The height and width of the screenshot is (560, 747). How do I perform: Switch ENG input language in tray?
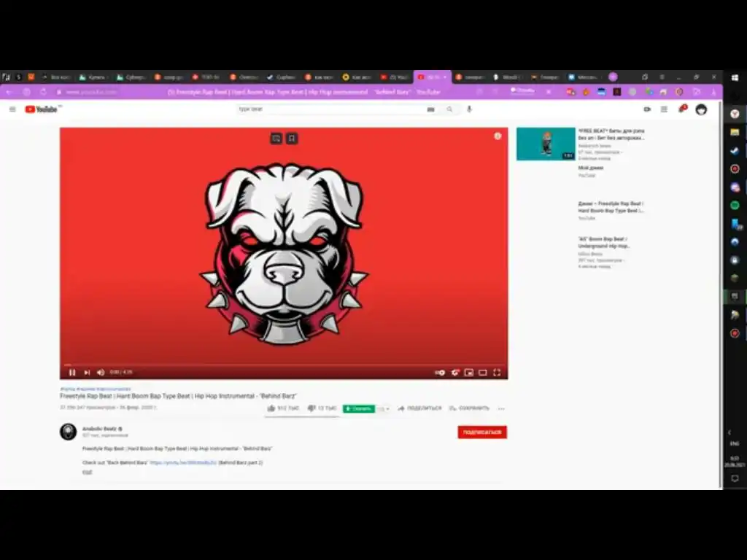click(735, 444)
